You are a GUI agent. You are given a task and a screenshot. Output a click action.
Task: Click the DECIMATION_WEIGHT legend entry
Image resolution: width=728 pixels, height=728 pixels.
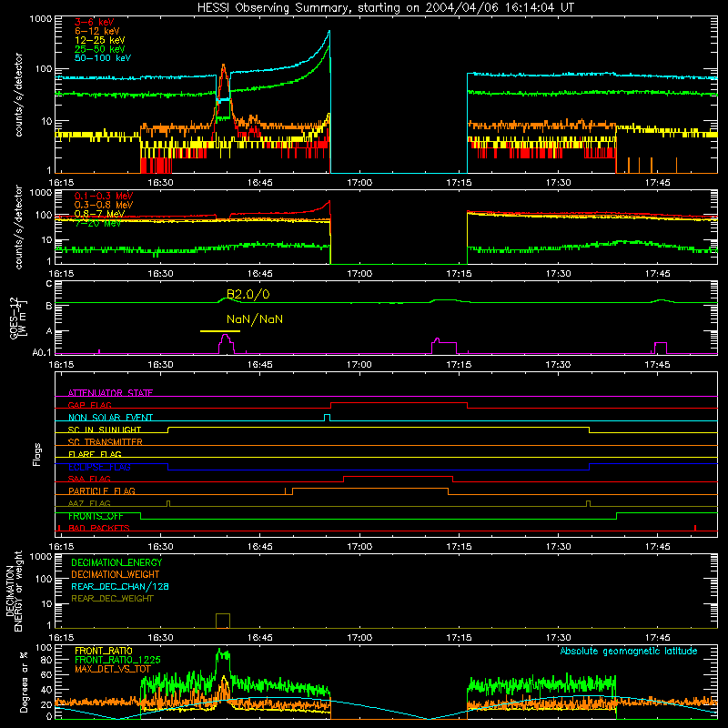116,574
